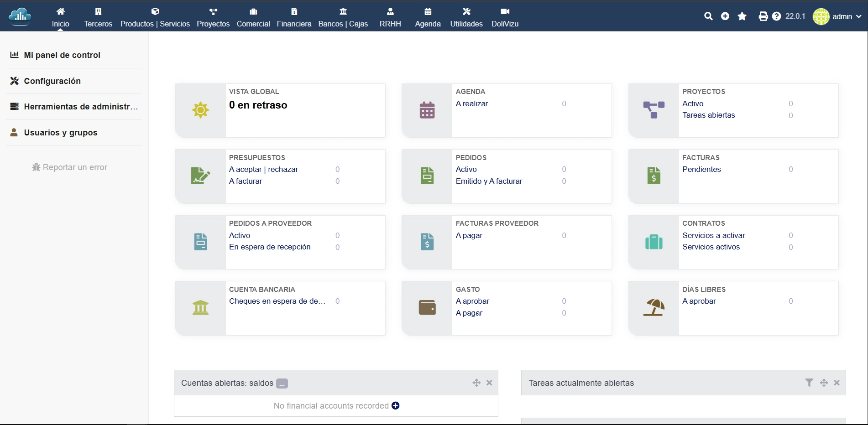This screenshot has width=868, height=425.
Task: Click the Vista Global sun widget
Action: (200, 110)
